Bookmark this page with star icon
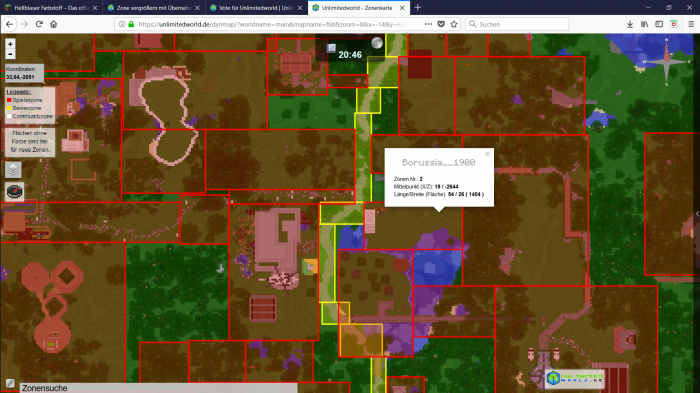 coord(454,24)
